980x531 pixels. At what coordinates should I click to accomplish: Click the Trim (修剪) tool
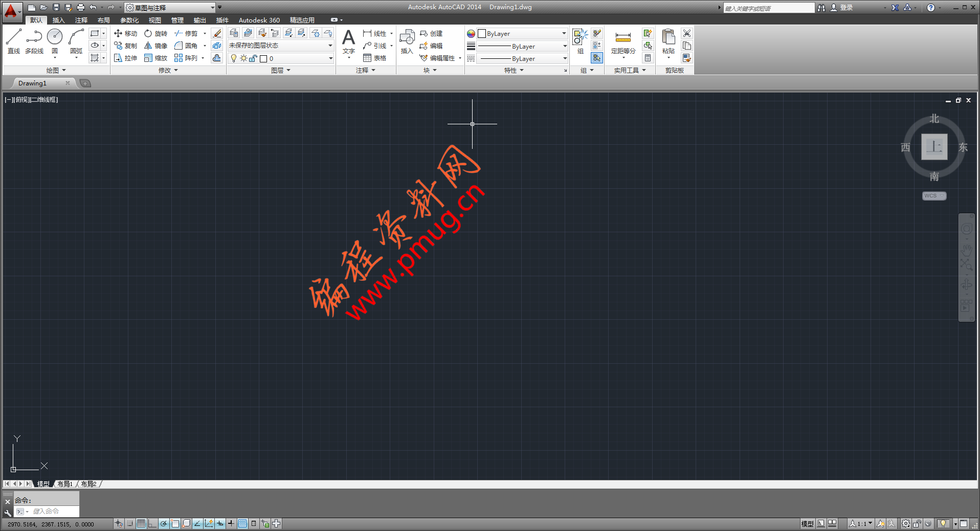186,33
